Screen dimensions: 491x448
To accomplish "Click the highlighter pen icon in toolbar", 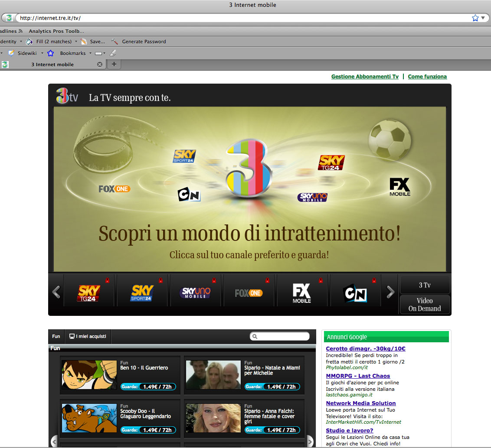I will click(113, 53).
